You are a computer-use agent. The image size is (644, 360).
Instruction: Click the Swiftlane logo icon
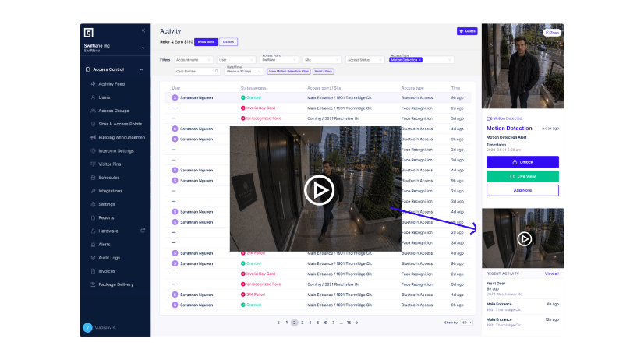pyautogui.click(x=89, y=33)
